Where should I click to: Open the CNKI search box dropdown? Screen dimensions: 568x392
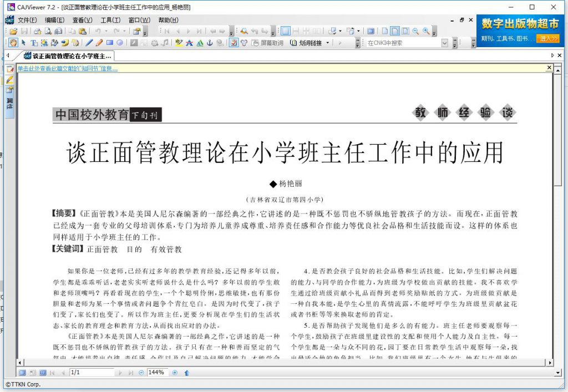coord(444,43)
